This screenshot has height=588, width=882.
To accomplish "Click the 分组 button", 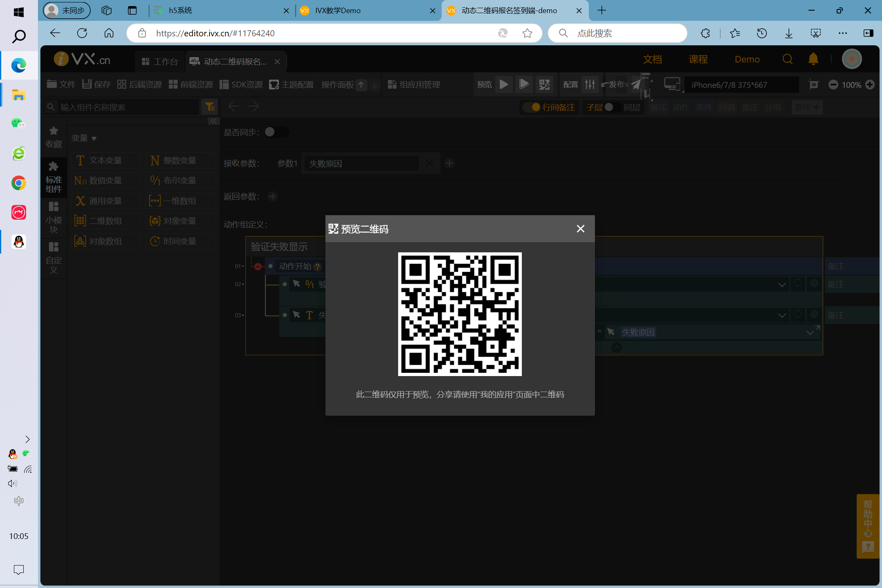I will (773, 107).
